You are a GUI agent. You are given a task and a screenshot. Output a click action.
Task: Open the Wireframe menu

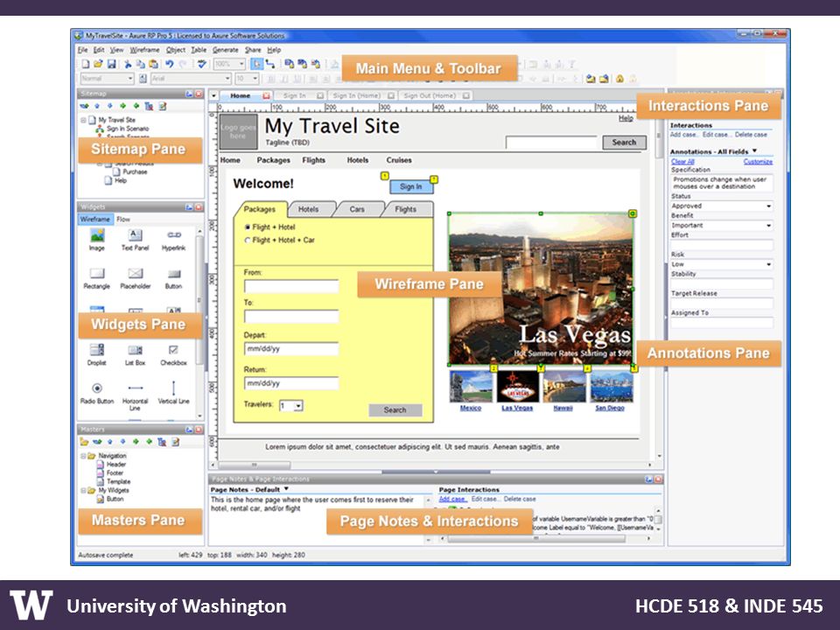click(144, 50)
